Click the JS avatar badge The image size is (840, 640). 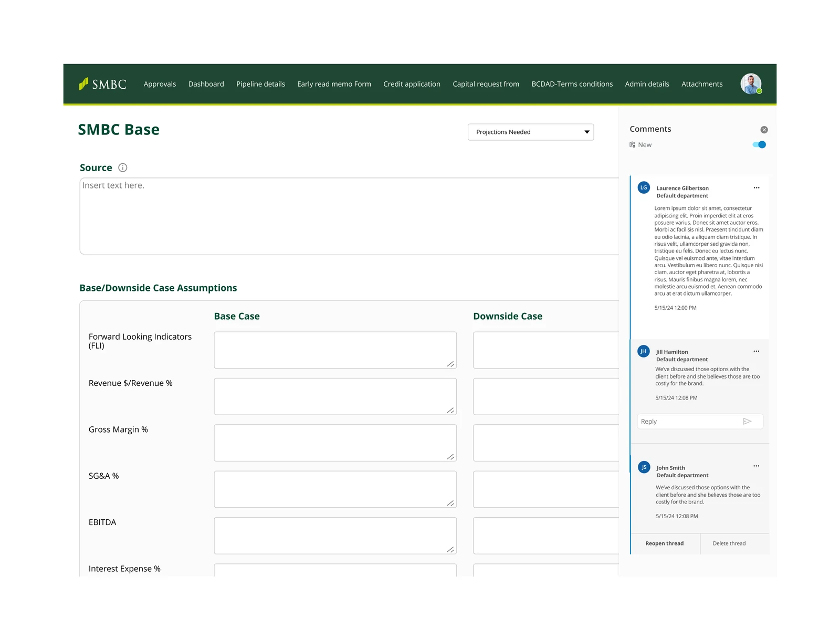[x=644, y=467]
